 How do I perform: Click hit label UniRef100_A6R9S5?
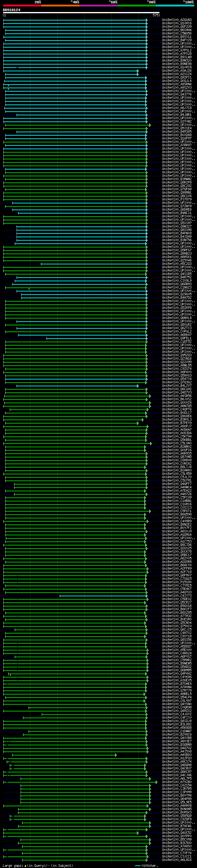177,453
